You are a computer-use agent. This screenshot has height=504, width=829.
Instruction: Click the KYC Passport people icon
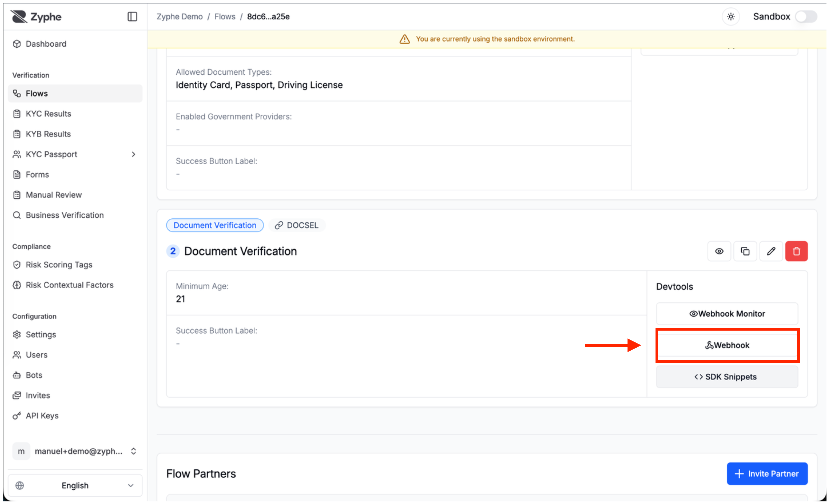17,154
